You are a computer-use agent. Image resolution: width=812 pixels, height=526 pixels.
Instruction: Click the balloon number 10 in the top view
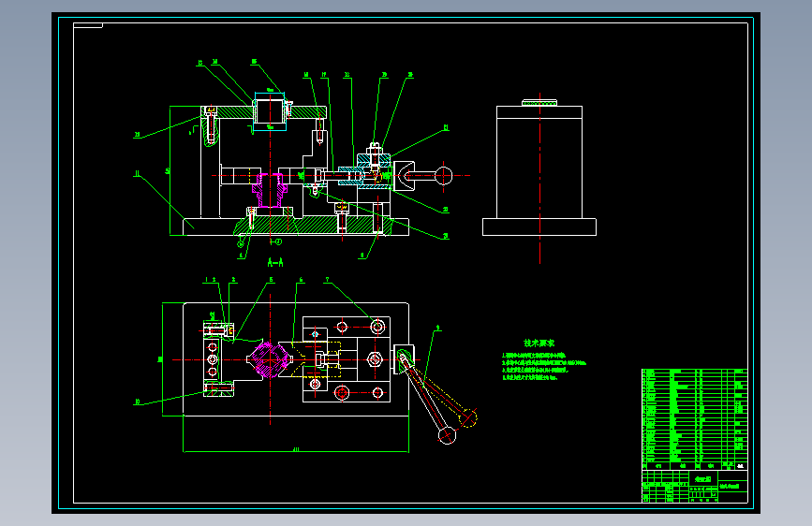click(138, 402)
